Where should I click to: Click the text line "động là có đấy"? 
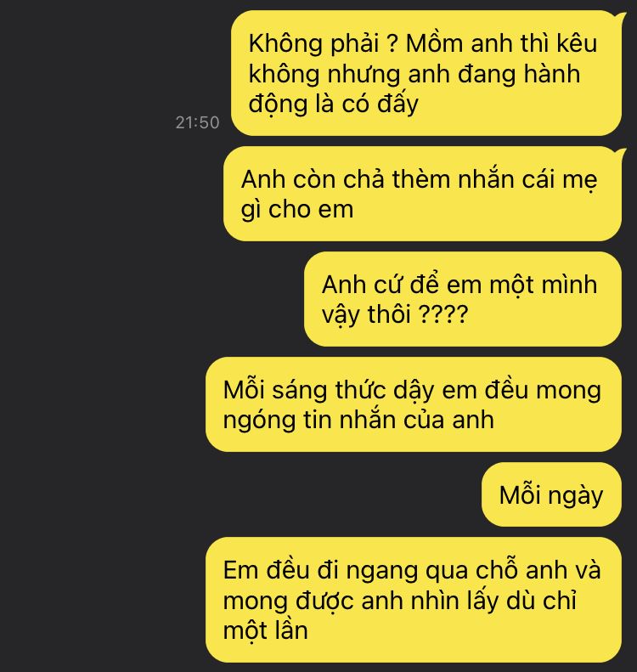[333, 104]
